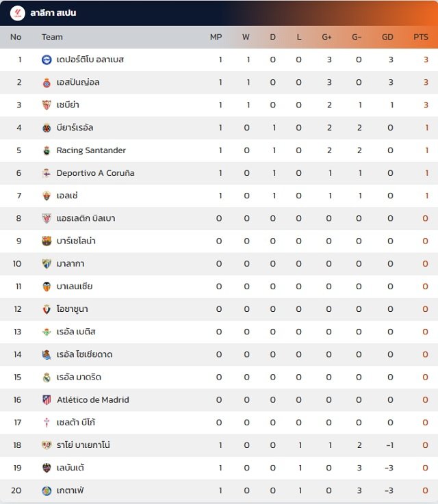Click the G+ column header
Viewport: 438px width, 504px height.
326,37
